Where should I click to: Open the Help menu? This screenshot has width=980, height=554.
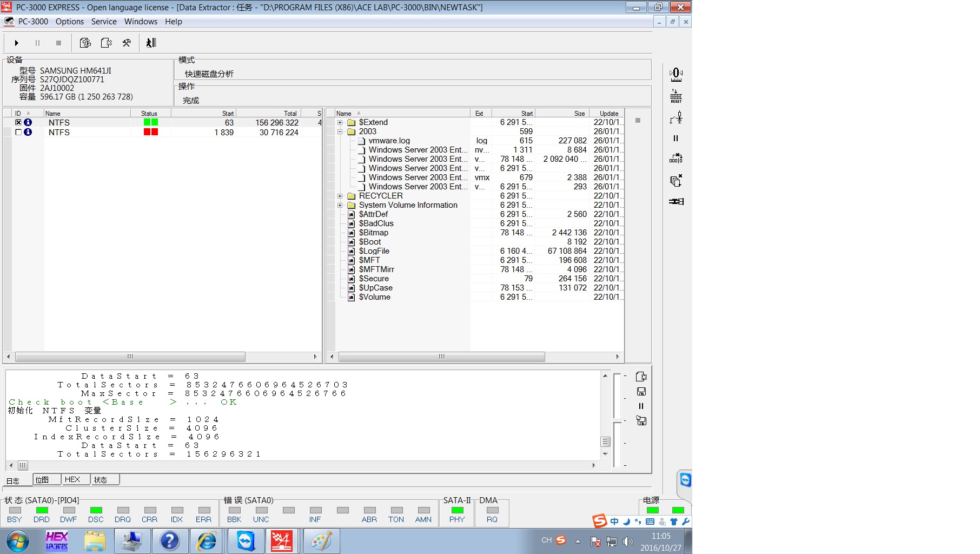click(x=174, y=22)
